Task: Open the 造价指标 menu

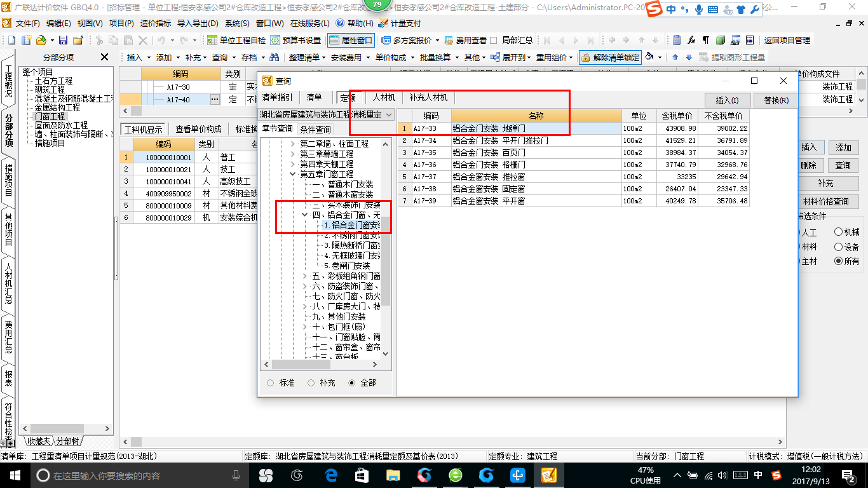Action: pos(156,23)
